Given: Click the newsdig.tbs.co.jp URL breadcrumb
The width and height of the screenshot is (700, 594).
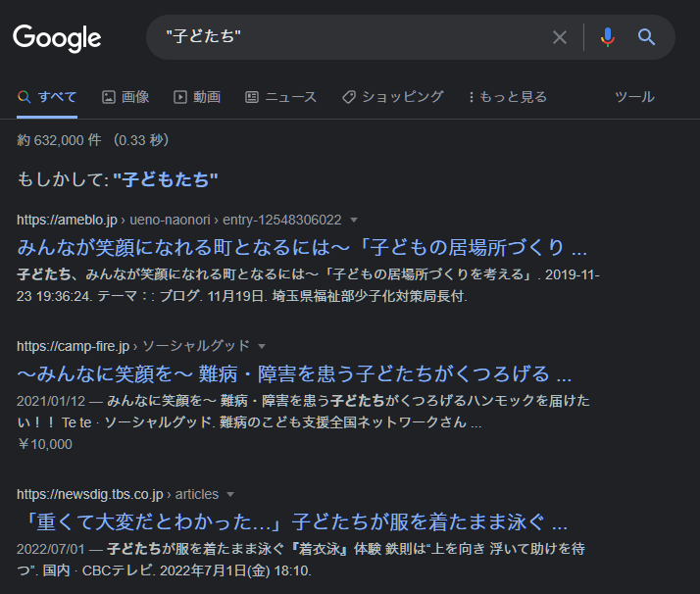Looking at the screenshot, I should coord(118,494).
